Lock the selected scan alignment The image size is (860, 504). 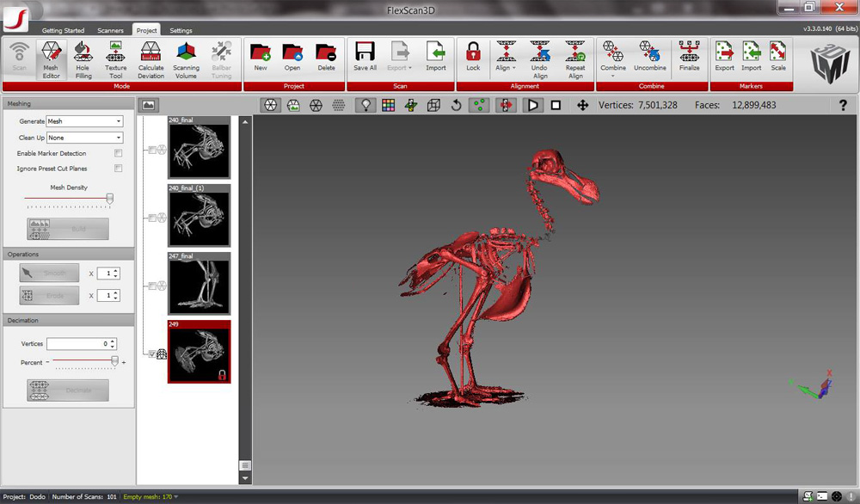pyautogui.click(x=473, y=57)
